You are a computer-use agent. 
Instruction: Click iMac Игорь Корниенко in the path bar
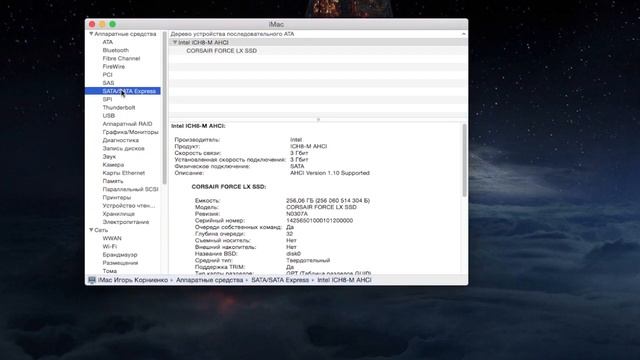point(133,280)
